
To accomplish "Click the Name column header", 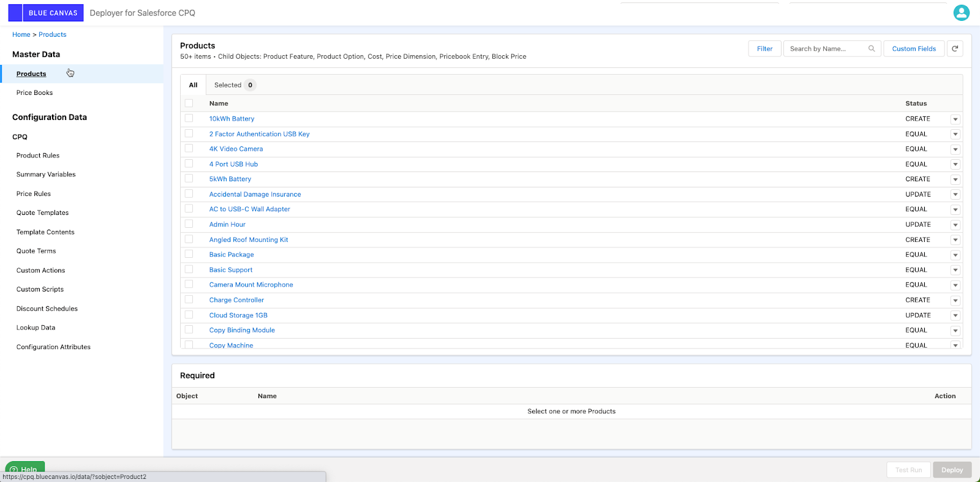I will [219, 104].
